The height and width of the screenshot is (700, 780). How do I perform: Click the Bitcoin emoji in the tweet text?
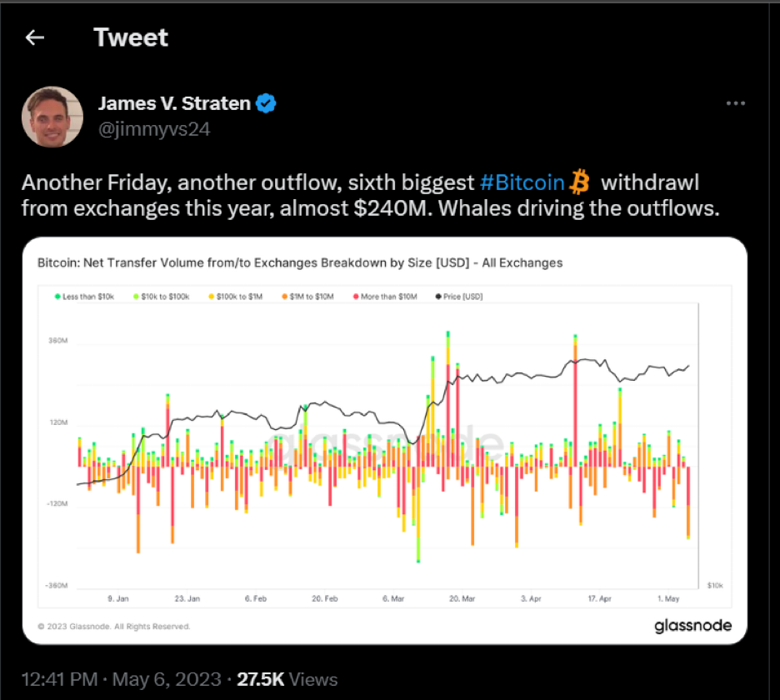(x=582, y=181)
